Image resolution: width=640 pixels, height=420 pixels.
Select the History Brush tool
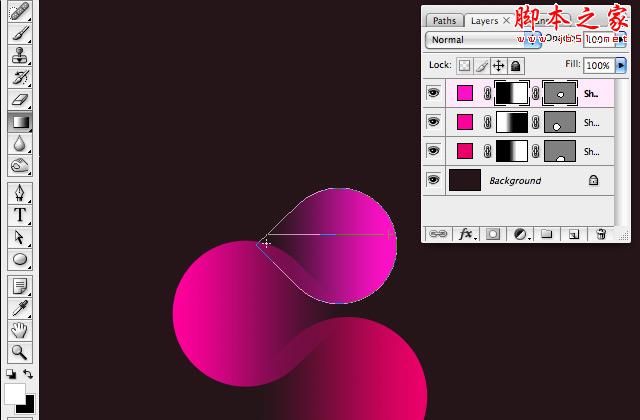tap(20, 78)
